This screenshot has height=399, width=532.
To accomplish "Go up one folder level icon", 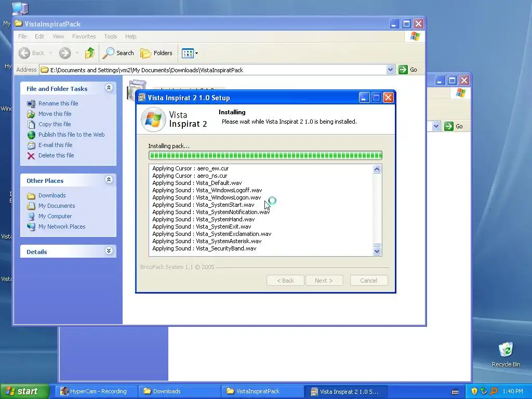I will [x=89, y=53].
